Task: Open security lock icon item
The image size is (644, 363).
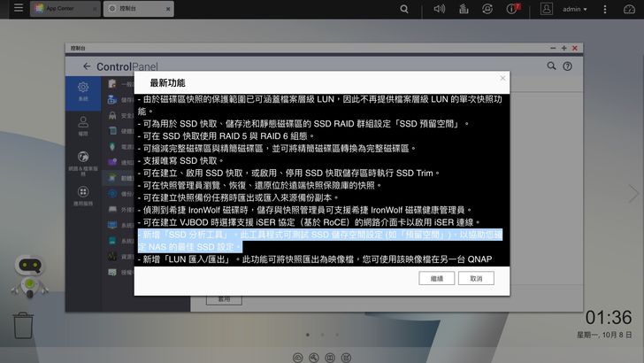Action: 112,115
